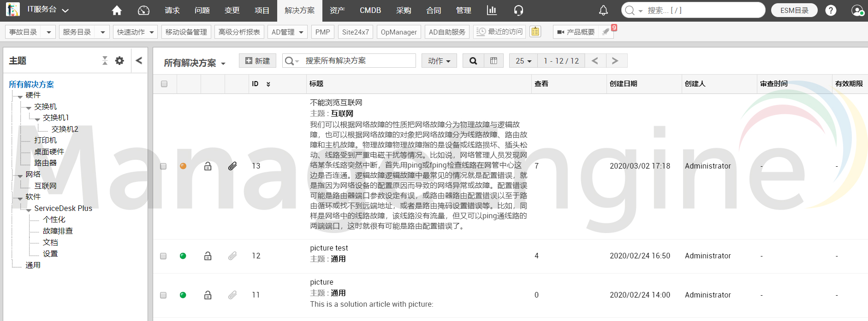Open the help question mark icon
This screenshot has height=321, width=868.
(x=831, y=10)
